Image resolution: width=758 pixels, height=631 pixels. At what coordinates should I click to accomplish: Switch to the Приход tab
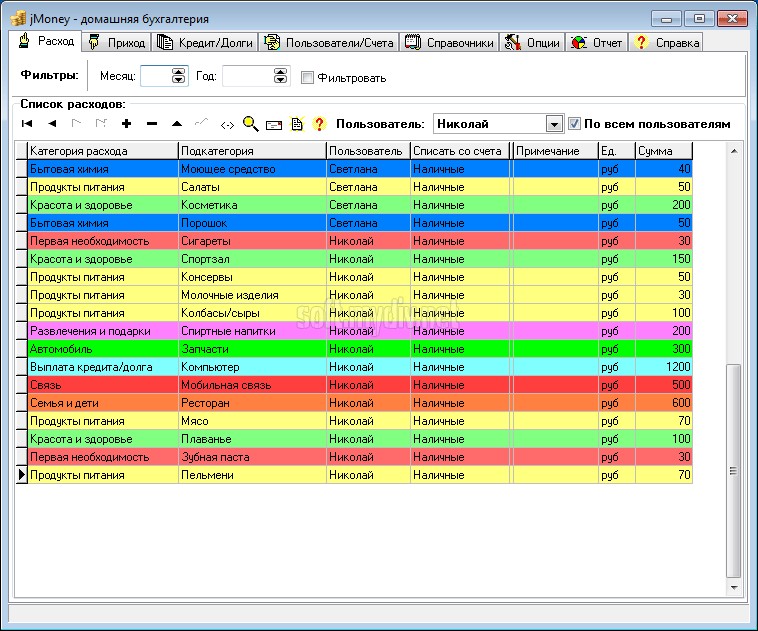pyautogui.click(x=117, y=43)
